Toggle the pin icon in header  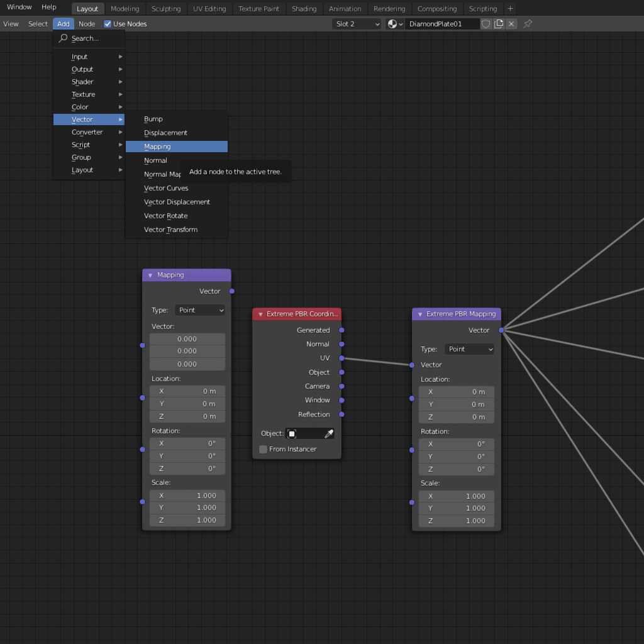528,24
